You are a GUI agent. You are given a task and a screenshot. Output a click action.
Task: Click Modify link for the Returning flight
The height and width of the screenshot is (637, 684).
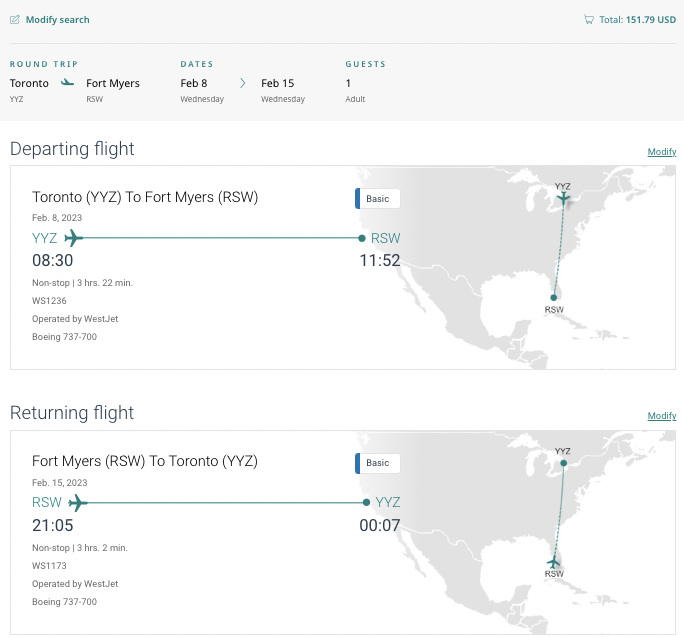click(661, 416)
